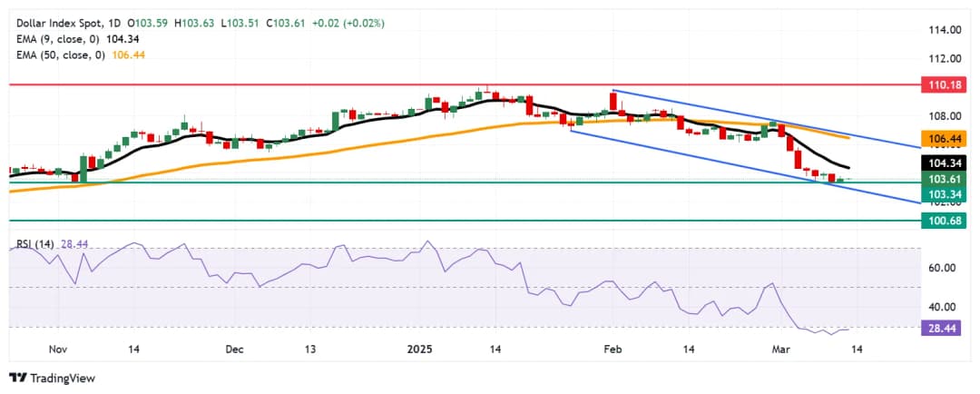The width and height of the screenshot is (980, 394).
Task: Click the 114.00 price axis label
Action: point(943,30)
